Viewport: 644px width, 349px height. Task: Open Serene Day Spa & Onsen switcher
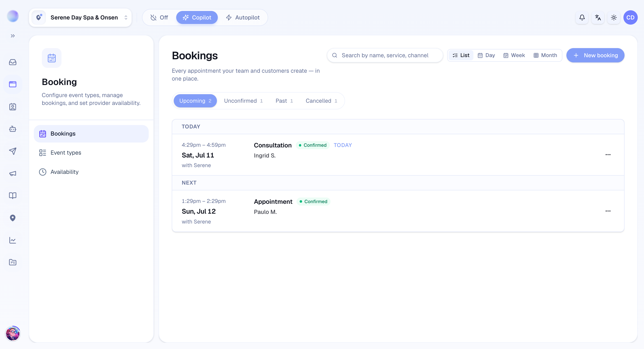(80, 17)
